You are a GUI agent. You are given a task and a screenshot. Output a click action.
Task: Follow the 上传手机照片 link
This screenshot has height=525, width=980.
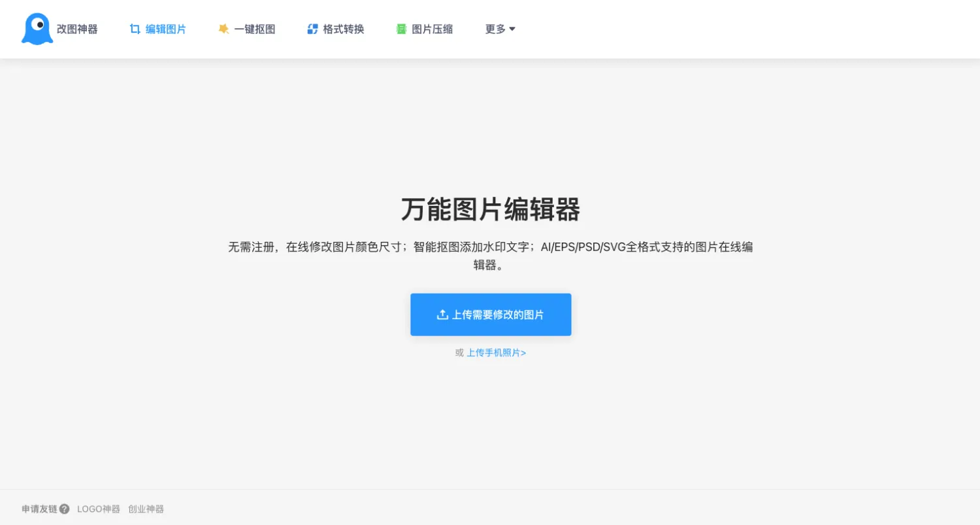(496, 352)
